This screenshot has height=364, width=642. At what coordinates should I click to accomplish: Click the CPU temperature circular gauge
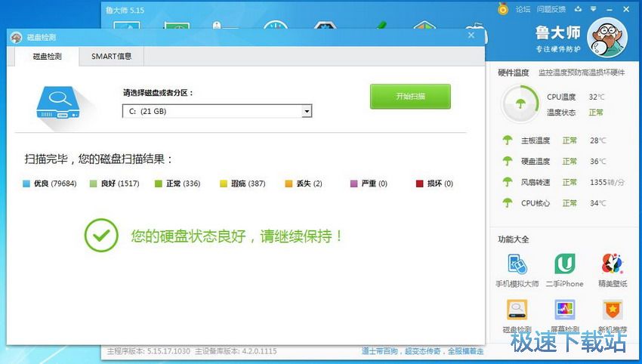[520, 104]
